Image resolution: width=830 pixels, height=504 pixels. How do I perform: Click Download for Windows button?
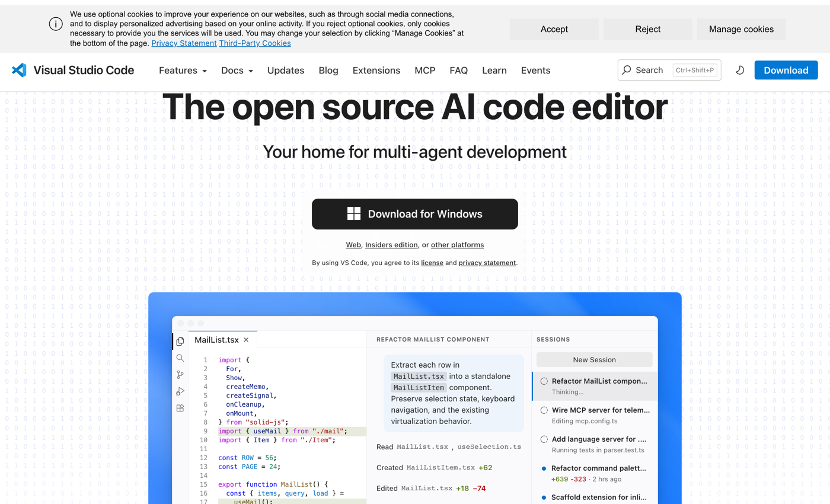[x=415, y=214]
